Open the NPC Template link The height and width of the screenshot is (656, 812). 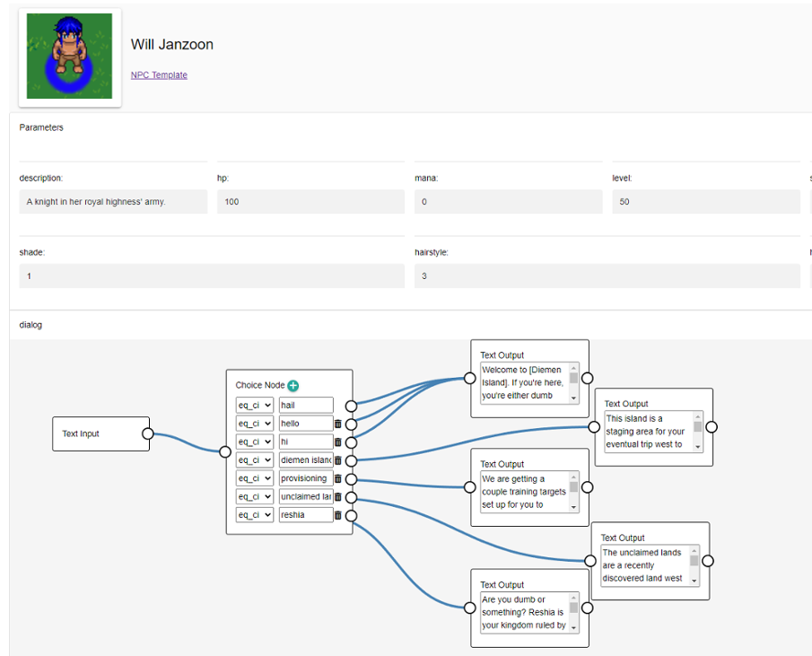click(x=159, y=74)
